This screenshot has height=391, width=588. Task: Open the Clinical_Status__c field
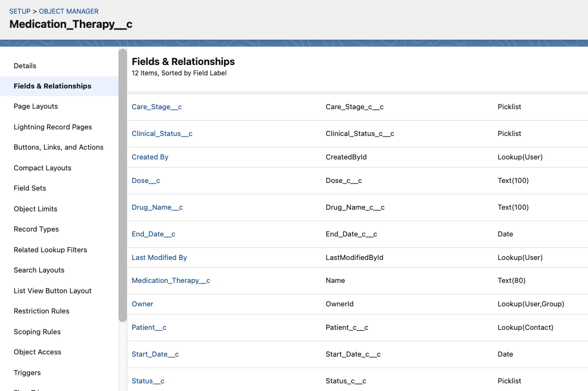point(162,133)
